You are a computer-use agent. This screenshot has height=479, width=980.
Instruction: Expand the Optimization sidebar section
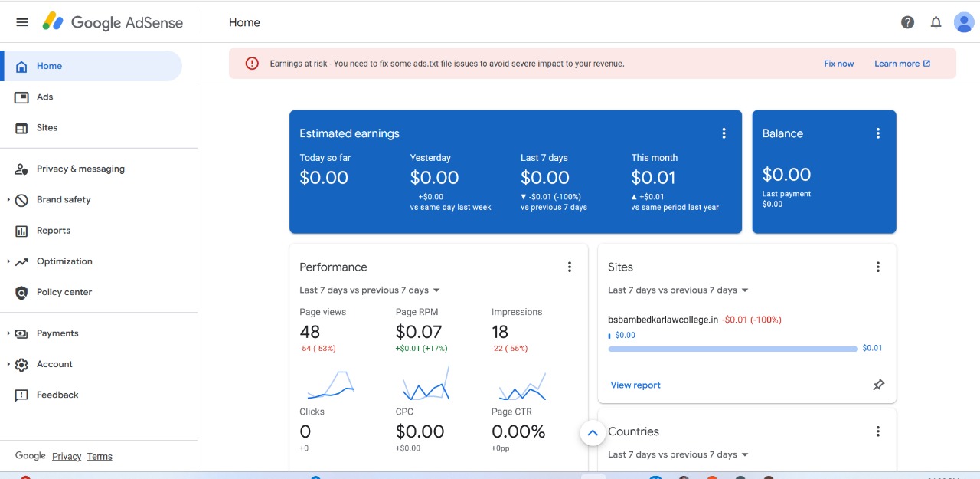[8, 261]
